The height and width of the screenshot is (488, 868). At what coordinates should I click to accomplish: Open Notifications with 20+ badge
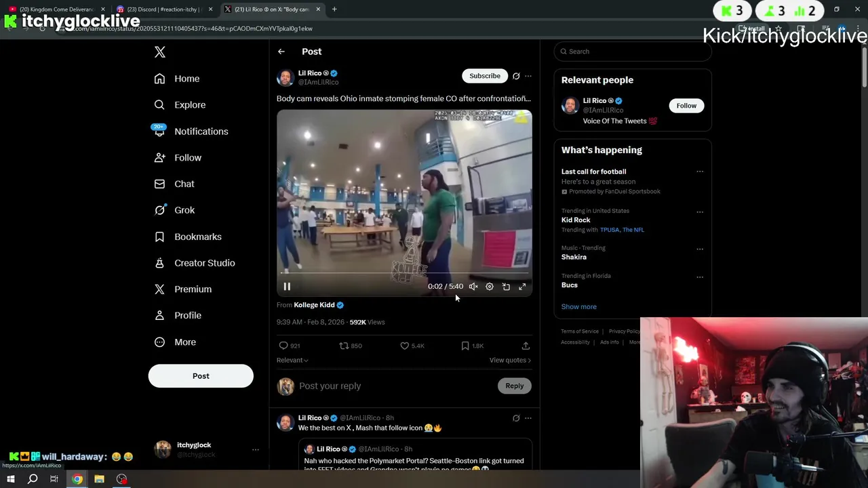tap(191, 131)
